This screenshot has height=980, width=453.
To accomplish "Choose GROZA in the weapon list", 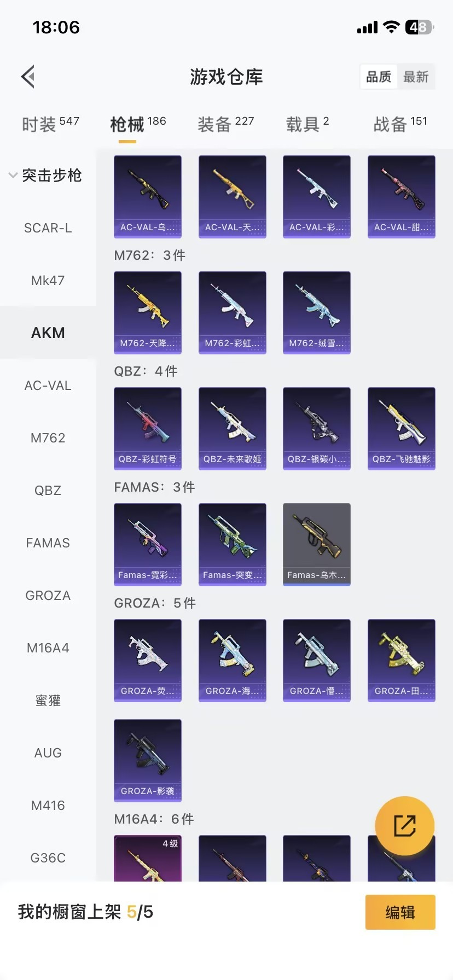I will click(x=48, y=596).
